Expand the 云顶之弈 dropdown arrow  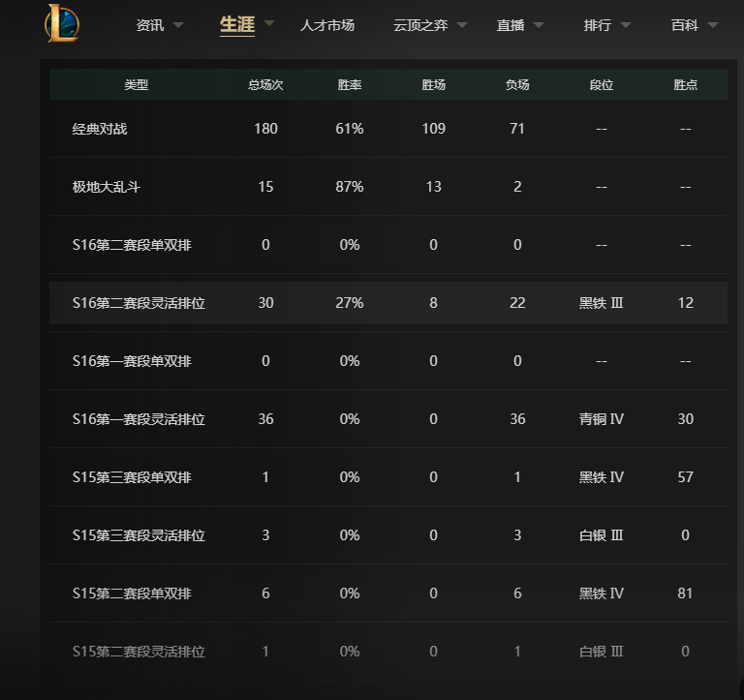(x=462, y=25)
